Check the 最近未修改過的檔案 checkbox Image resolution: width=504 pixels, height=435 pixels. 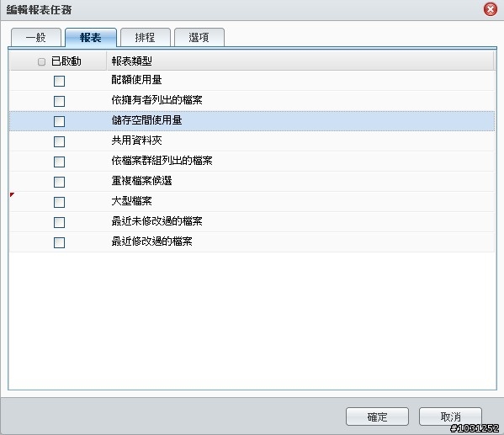coord(59,222)
